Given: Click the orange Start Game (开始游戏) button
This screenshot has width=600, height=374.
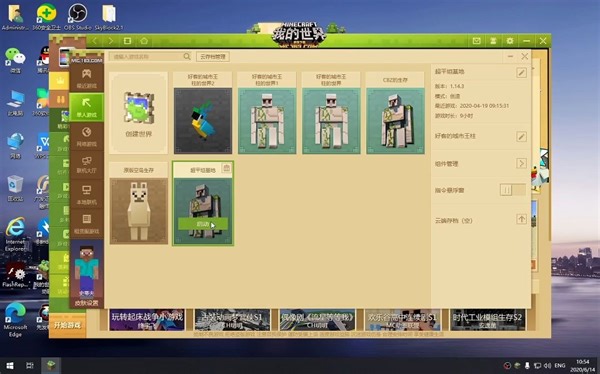Looking at the screenshot, I should pyautogui.click(x=67, y=325).
